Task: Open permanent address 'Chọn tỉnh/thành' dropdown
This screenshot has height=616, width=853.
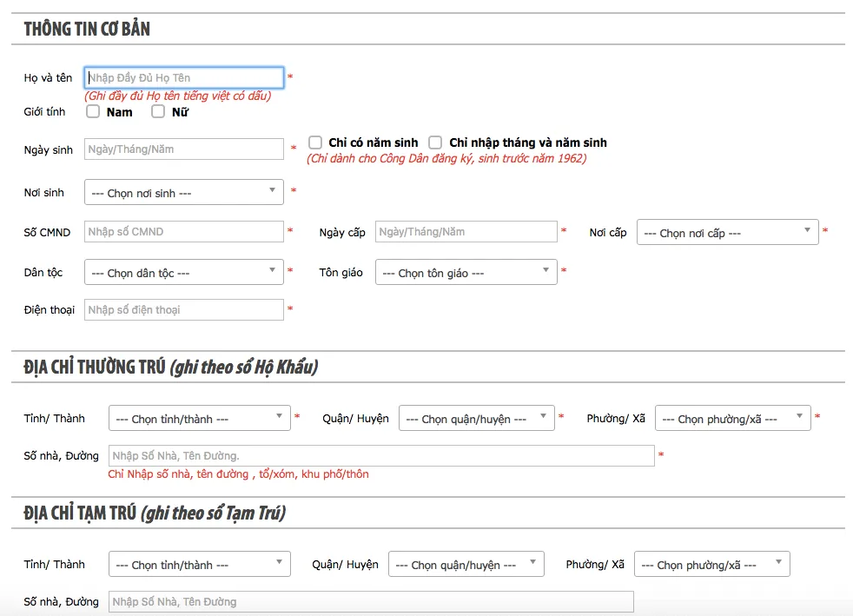Action: (199, 418)
